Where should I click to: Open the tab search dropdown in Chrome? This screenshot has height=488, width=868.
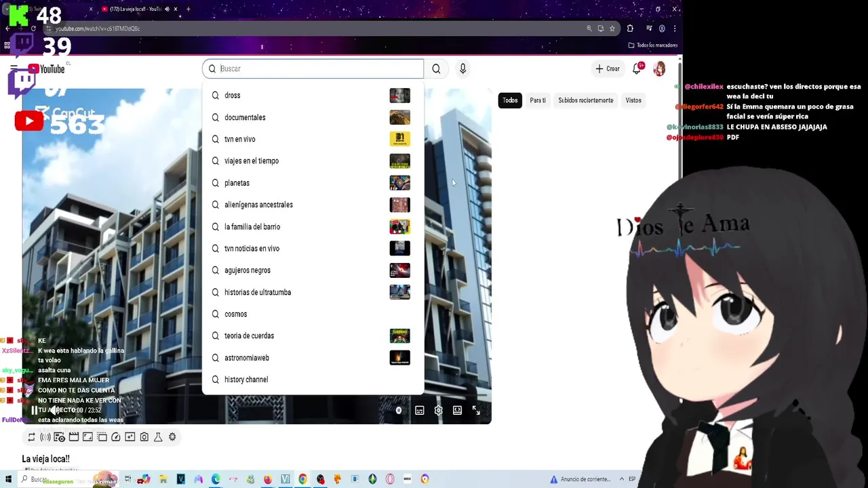6,9
